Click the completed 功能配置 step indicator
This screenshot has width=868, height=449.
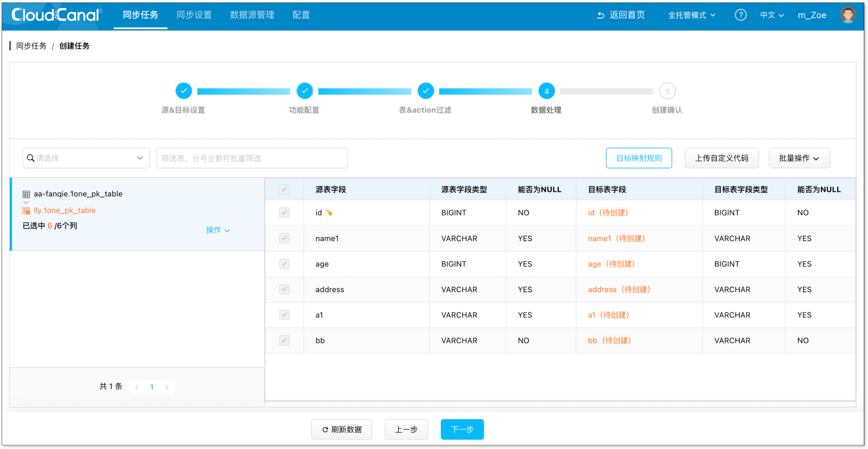[x=304, y=91]
